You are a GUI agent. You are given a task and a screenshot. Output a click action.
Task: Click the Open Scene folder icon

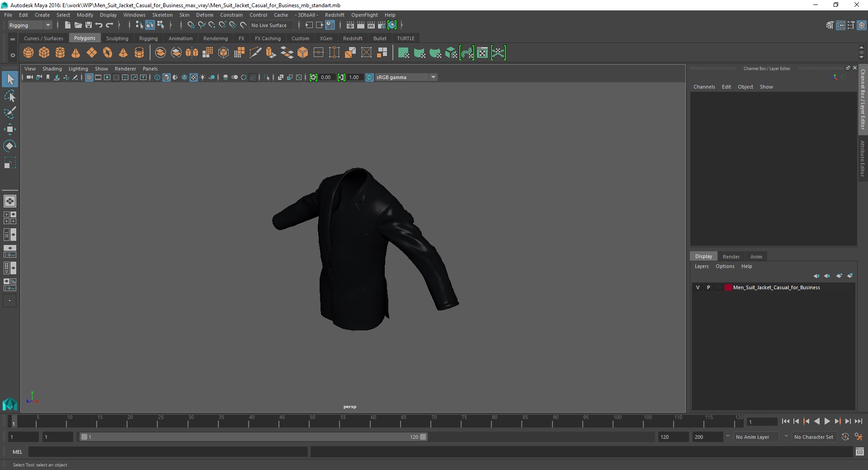(78, 25)
